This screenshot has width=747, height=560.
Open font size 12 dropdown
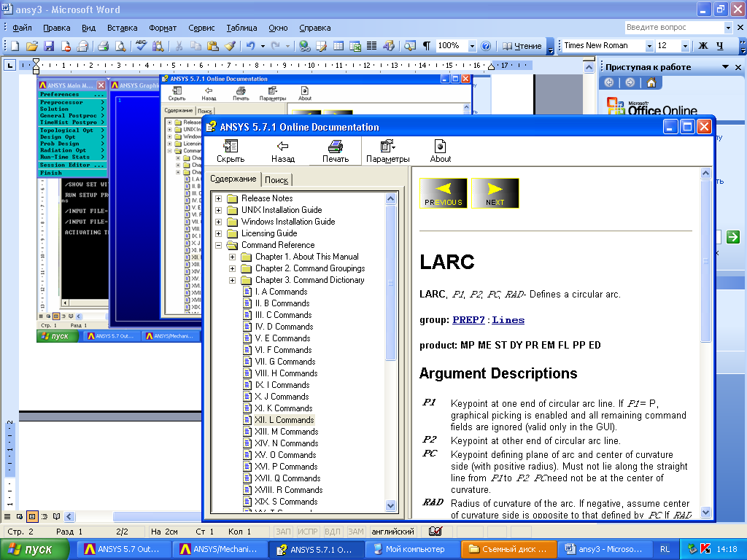pyautogui.click(x=685, y=46)
